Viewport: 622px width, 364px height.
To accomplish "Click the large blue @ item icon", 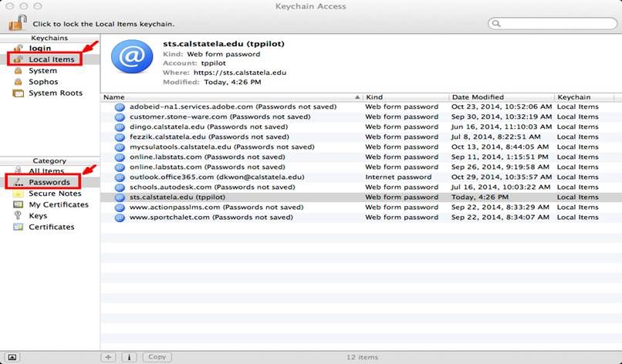I will point(132,57).
